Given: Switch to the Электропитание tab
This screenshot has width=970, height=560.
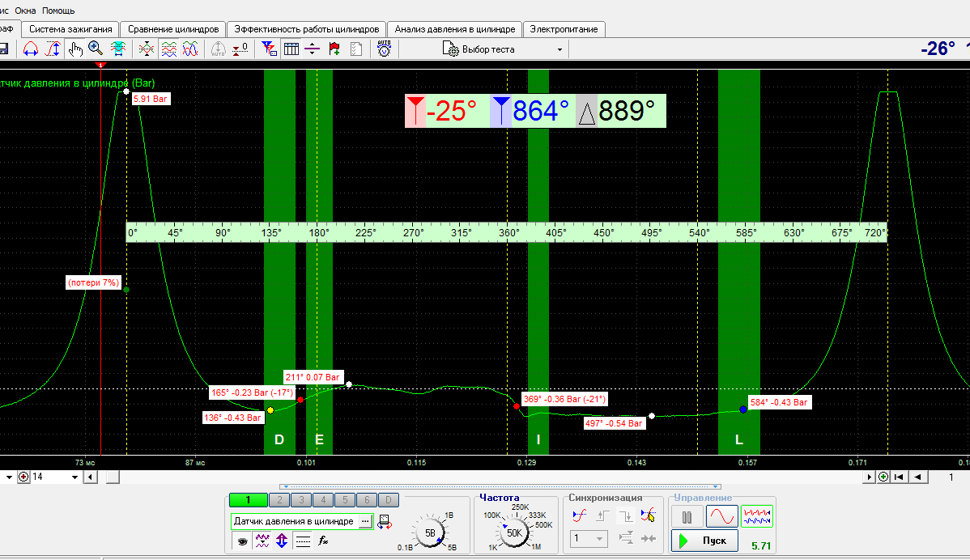Looking at the screenshot, I should coord(564,29).
